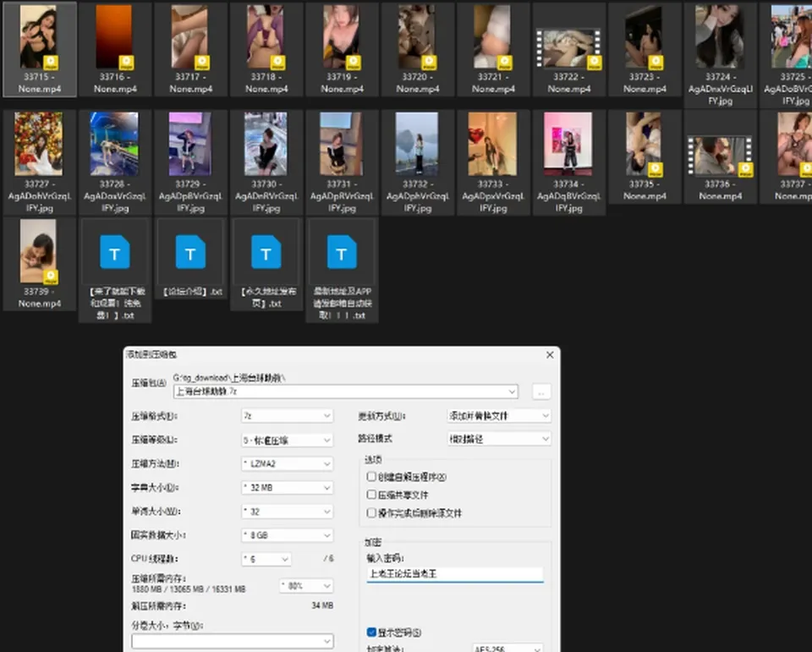Select video file 33717 - None.mp4

190,49
